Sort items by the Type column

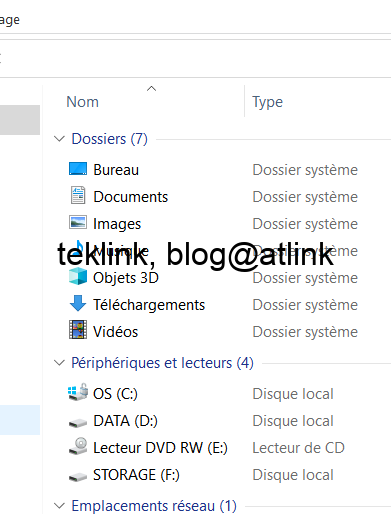point(267,102)
